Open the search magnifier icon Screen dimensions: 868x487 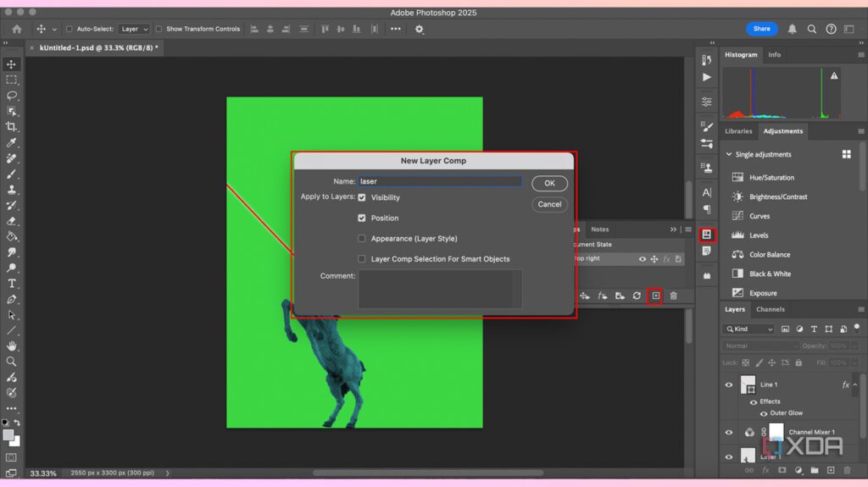pyautogui.click(x=811, y=29)
